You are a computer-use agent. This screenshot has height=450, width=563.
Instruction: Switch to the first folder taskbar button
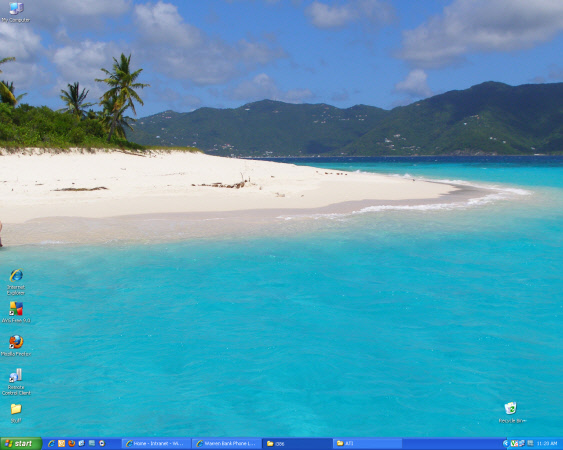coord(297,444)
